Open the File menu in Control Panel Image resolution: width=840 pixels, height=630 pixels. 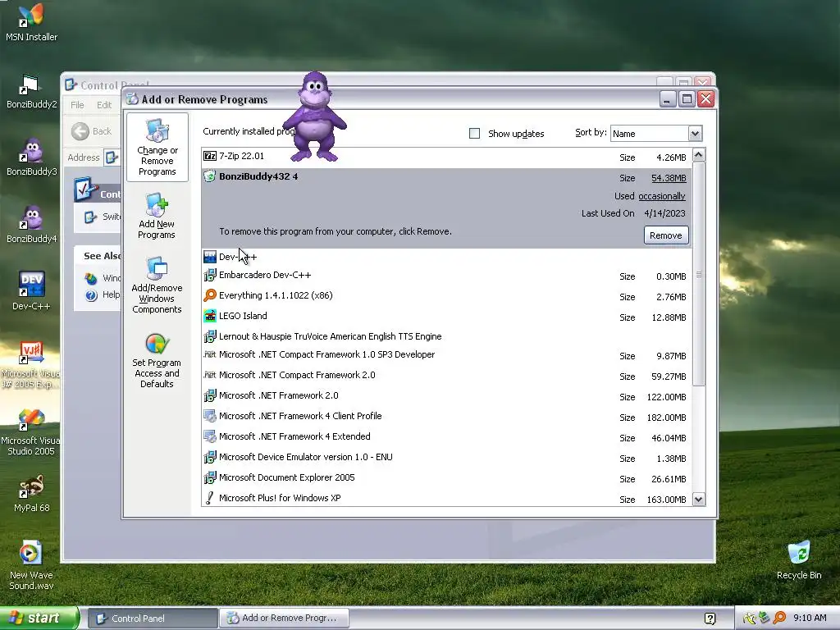(77, 105)
